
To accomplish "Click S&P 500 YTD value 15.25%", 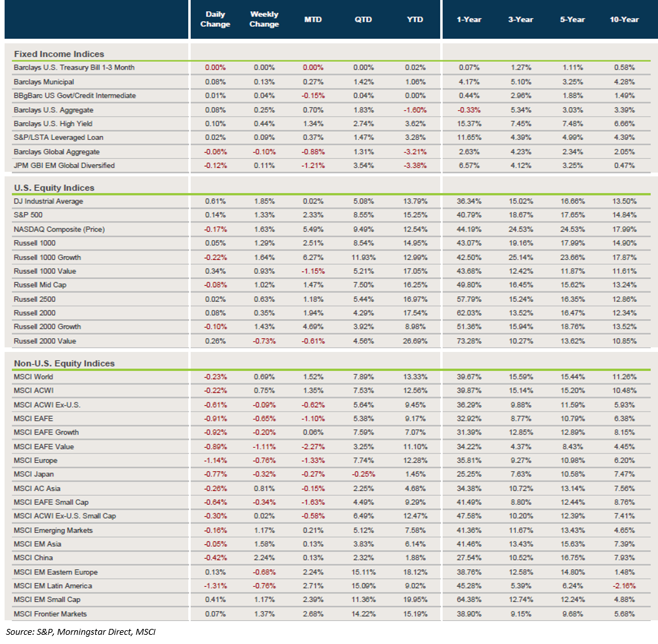I will [415, 215].
